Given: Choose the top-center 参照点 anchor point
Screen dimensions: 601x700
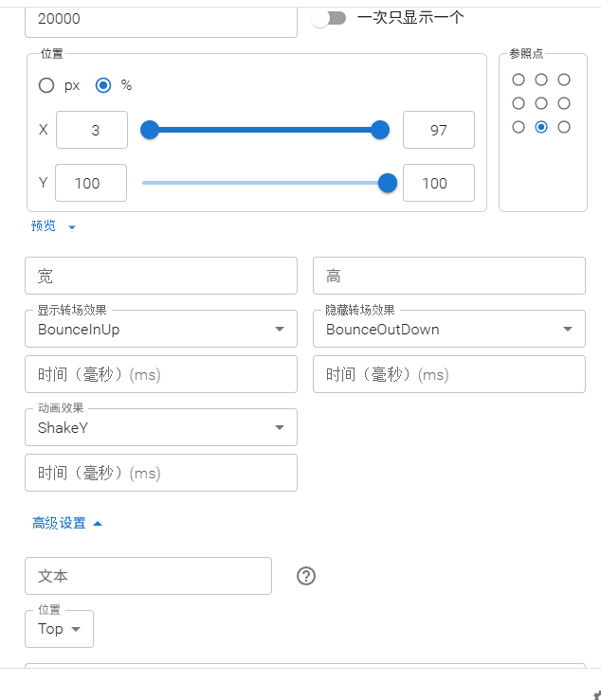Looking at the screenshot, I should (x=541, y=80).
